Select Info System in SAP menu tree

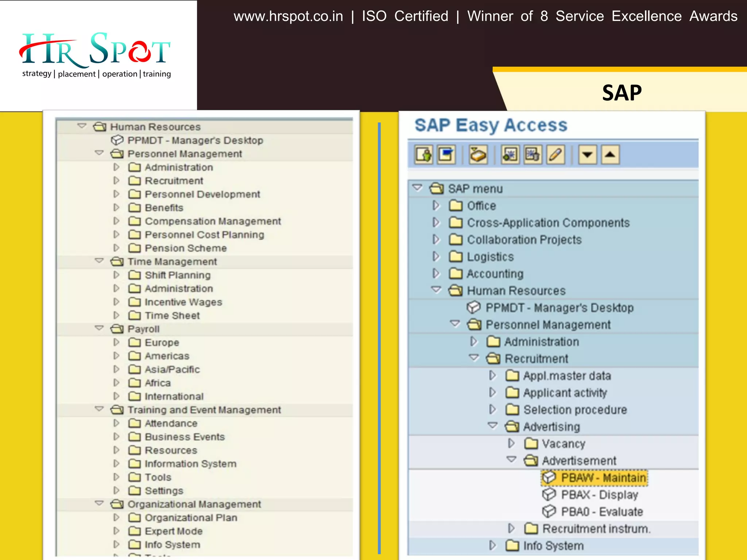(x=553, y=546)
